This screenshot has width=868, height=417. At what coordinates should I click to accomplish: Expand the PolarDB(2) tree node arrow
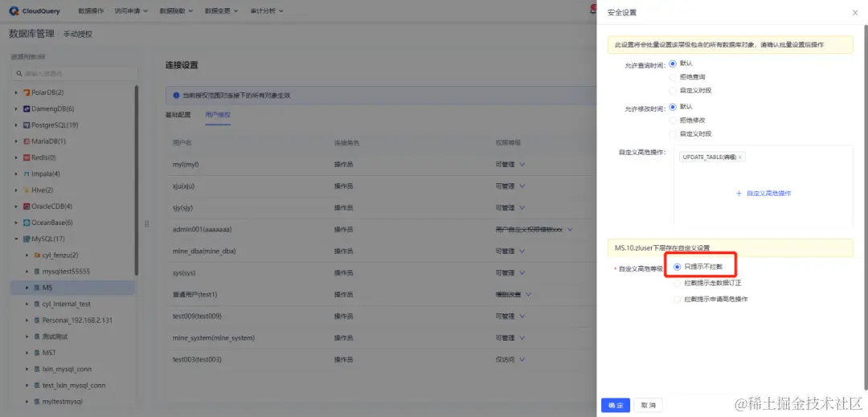coord(16,92)
